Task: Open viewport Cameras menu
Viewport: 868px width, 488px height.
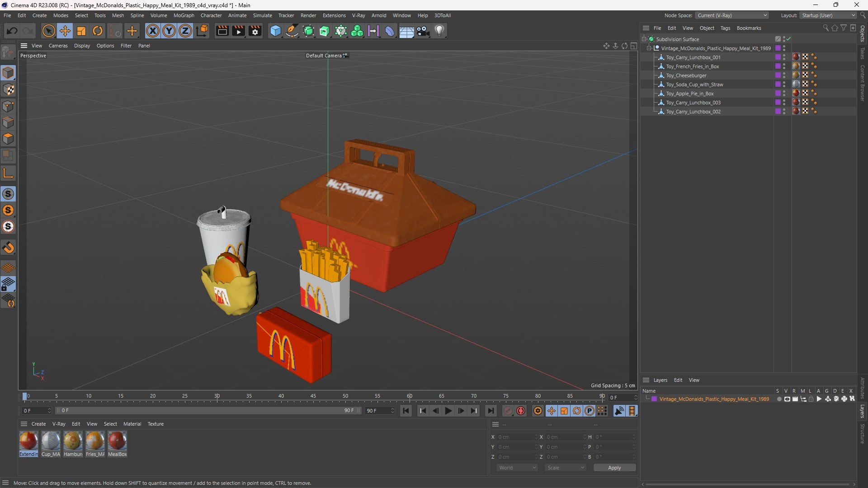Action: click(x=58, y=46)
